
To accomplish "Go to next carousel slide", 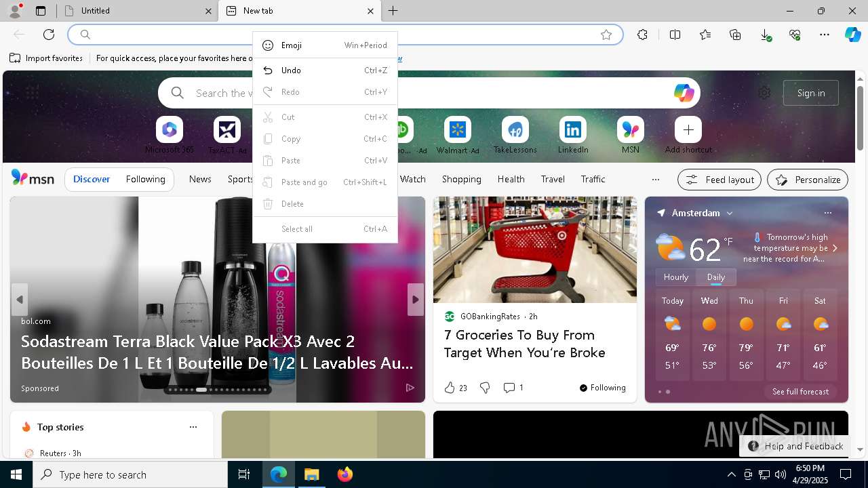I will [x=416, y=299].
